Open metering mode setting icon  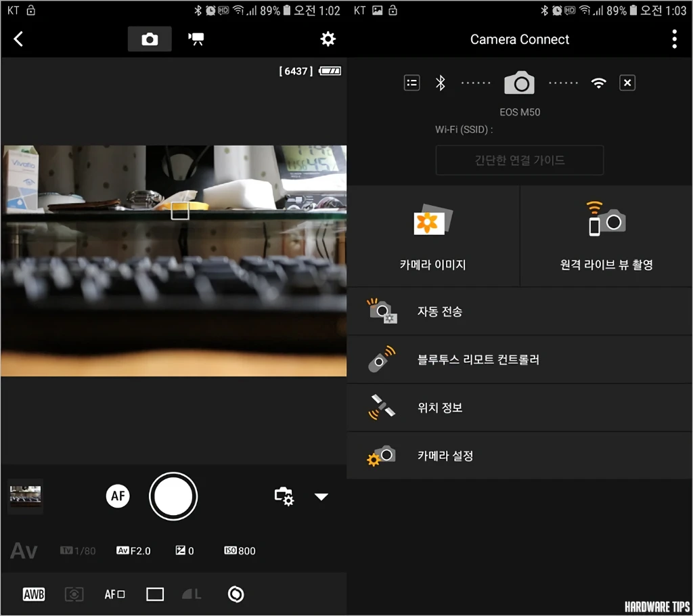(74, 594)
